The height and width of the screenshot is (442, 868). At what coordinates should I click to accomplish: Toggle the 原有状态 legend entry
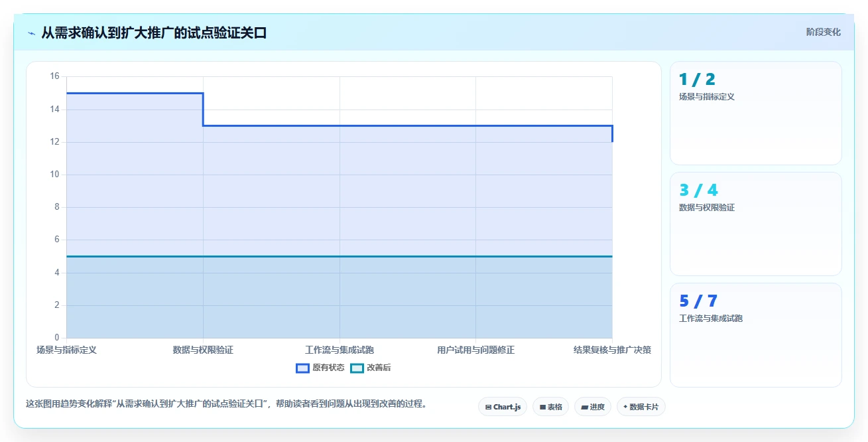[x=320, y=368]
